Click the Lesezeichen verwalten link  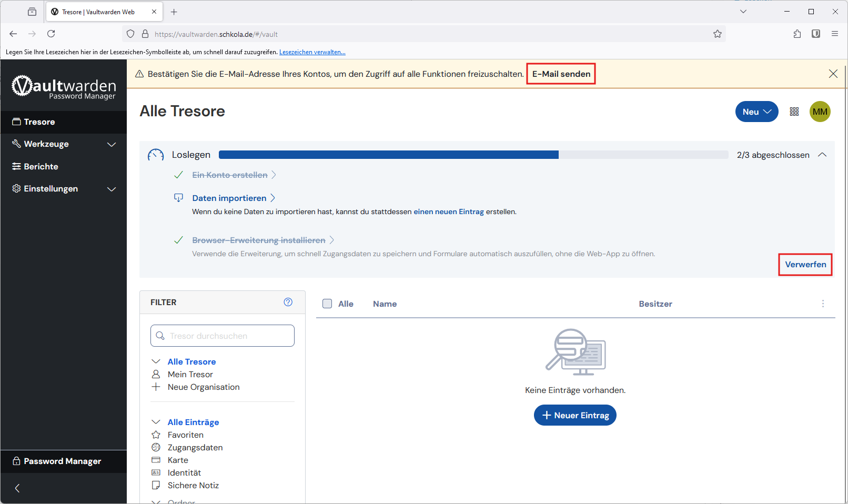click(x=312, y=52)
